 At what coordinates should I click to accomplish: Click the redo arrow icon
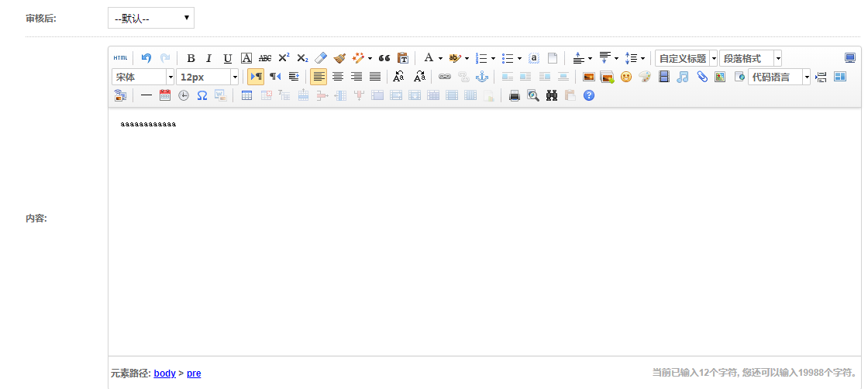pyautogui.click(x=165, y=58)
